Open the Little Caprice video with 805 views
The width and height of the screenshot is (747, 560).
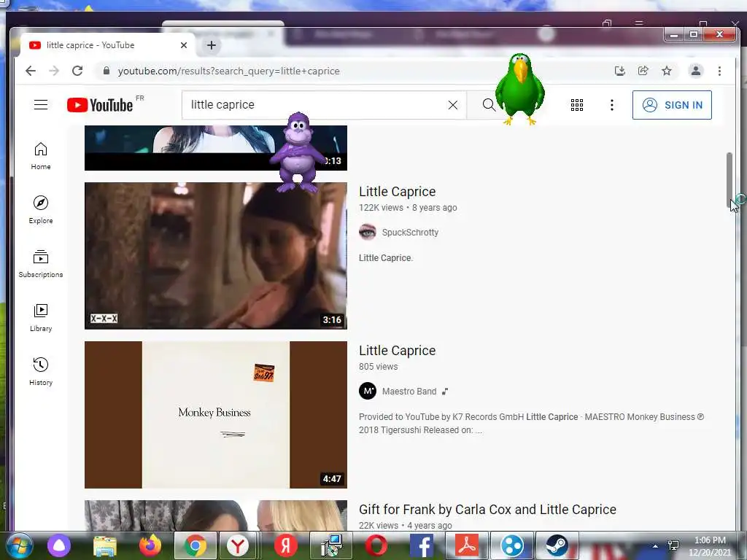(x=398, y=351)
